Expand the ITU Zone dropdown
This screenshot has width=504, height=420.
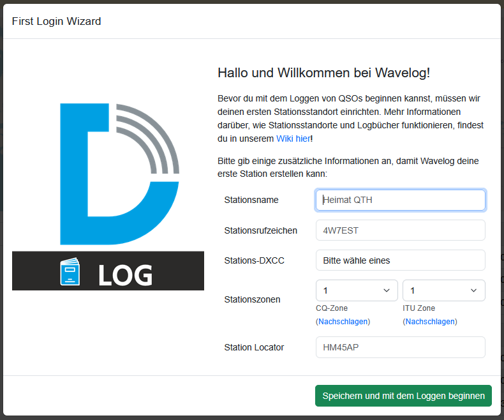pyautogui.click(x=443, y=290)
